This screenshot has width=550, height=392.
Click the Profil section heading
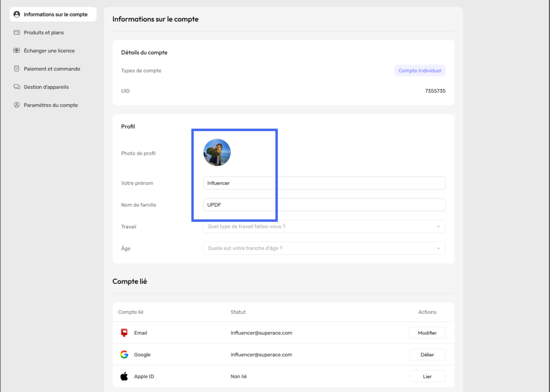(128, 126)
